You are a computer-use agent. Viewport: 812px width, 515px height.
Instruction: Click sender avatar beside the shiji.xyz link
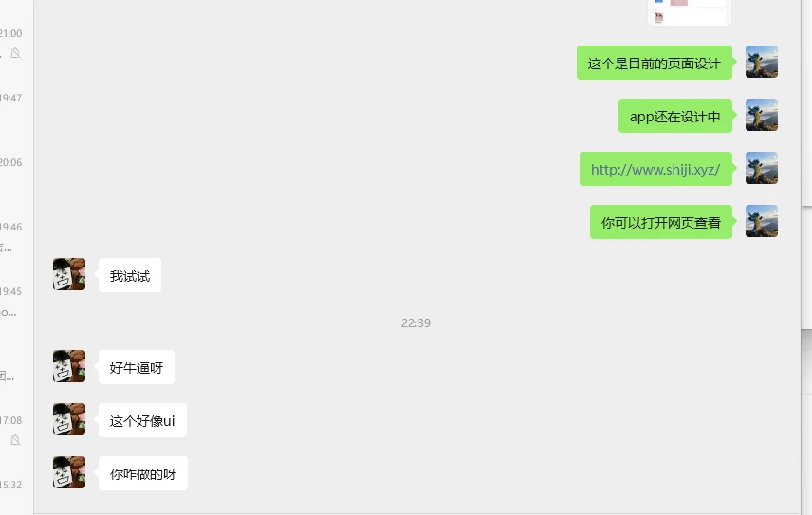point(761,168)
